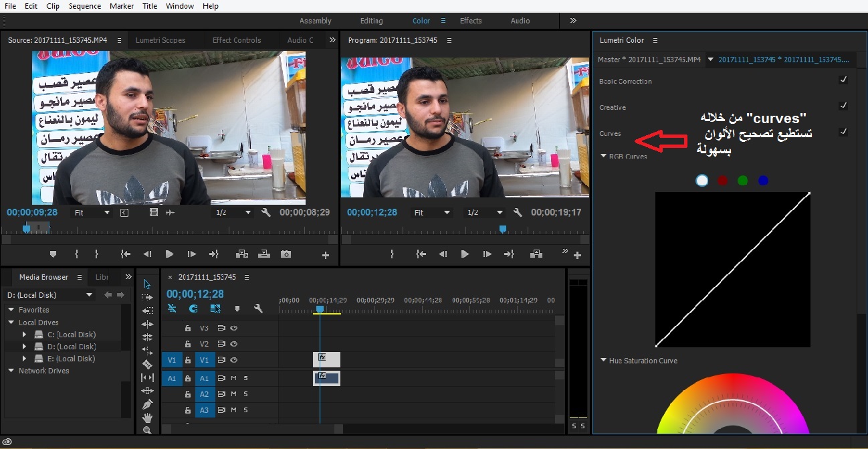Open Lumetri Scopes tab
Viewport: 868px width, 449px height.
coord(160,40)
